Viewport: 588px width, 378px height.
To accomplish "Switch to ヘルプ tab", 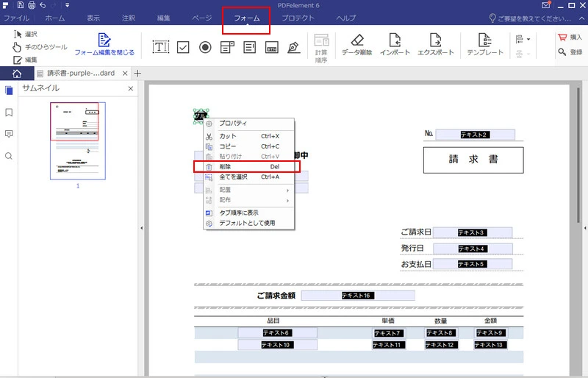I will pyautogui.click(x=345, y=18).
